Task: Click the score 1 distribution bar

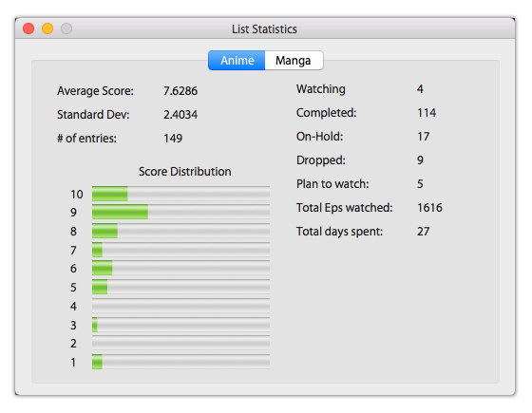Action: tap(180, 362)
